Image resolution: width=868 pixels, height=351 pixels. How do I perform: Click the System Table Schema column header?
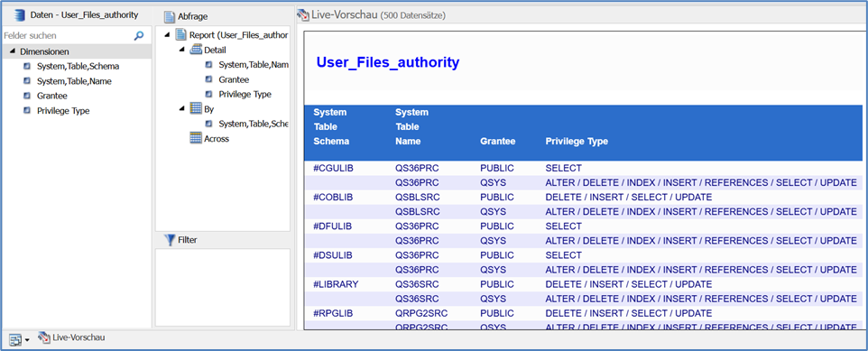(x=331, y=127)
